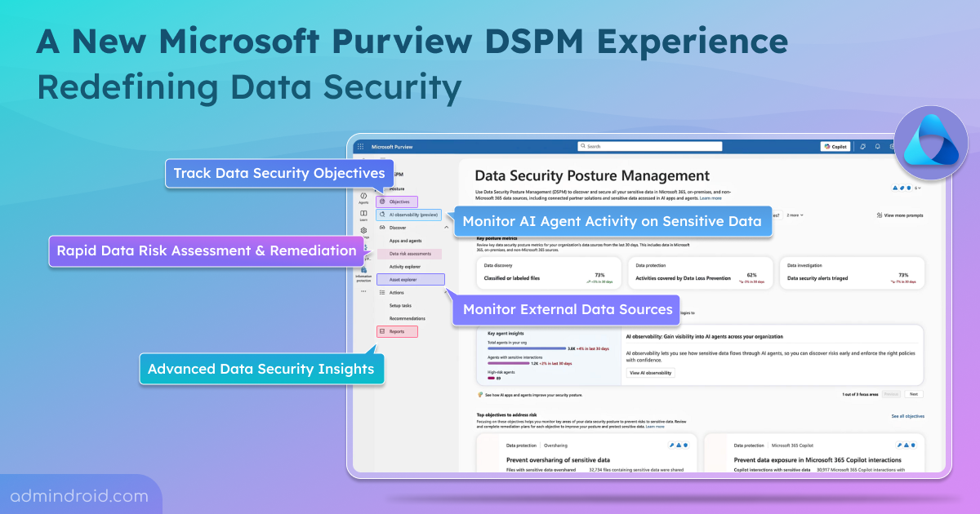The height and width of the screenshot is (514, 980).
Task: Expand the '2 more' prompts dropdown
Action: tap(795, 215)
